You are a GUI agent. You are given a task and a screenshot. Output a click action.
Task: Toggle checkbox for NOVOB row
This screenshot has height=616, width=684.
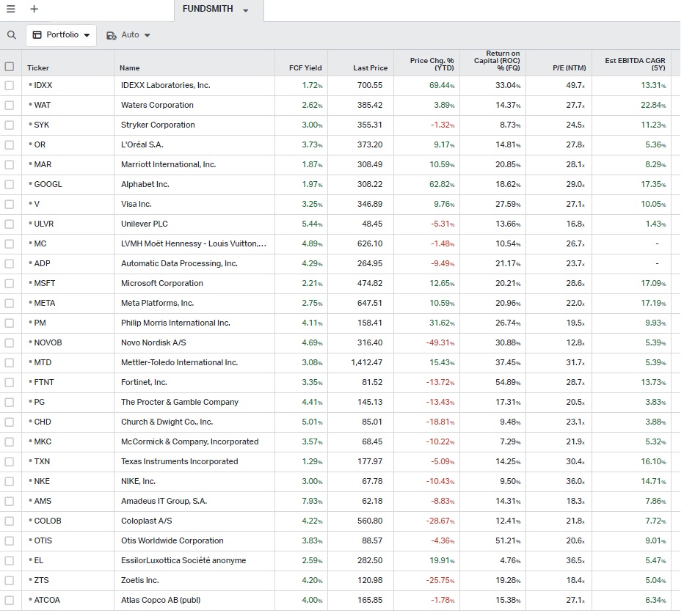point(10,343)
